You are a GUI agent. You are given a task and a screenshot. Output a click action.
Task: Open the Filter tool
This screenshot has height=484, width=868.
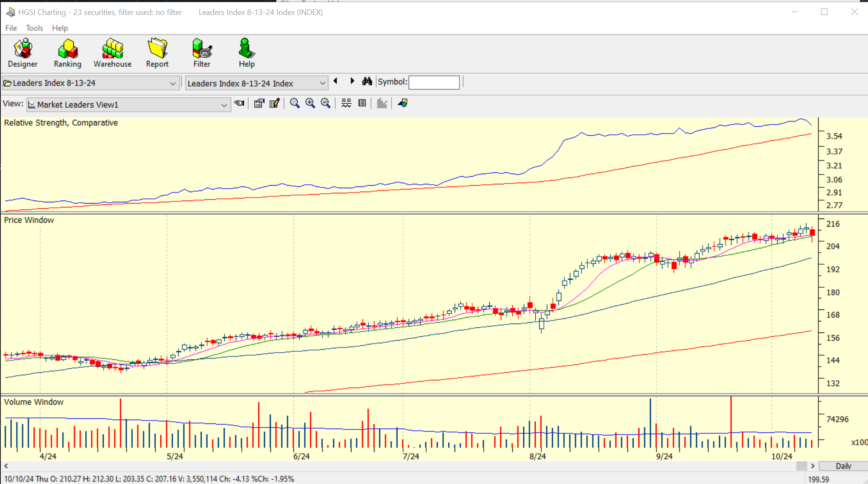point(202,53)
